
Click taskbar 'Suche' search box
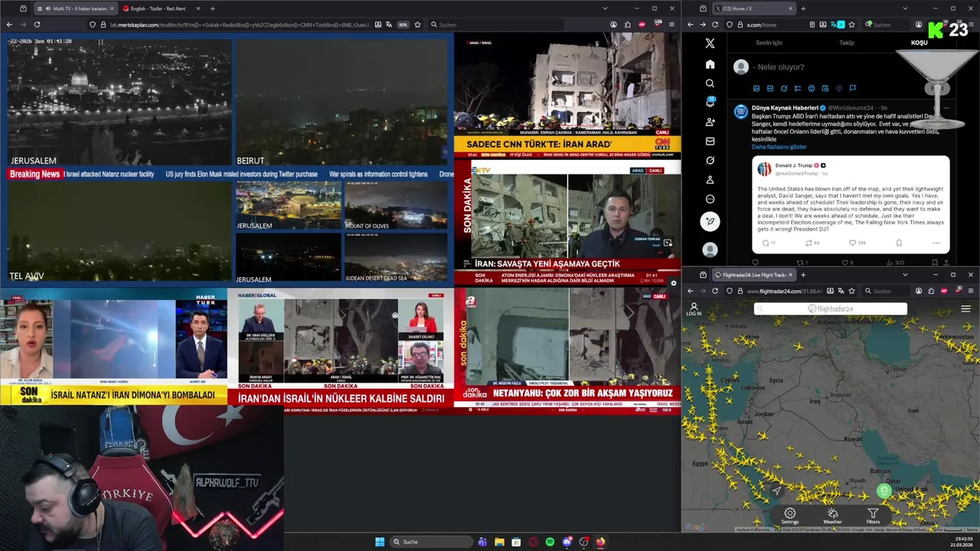(431, 542)
